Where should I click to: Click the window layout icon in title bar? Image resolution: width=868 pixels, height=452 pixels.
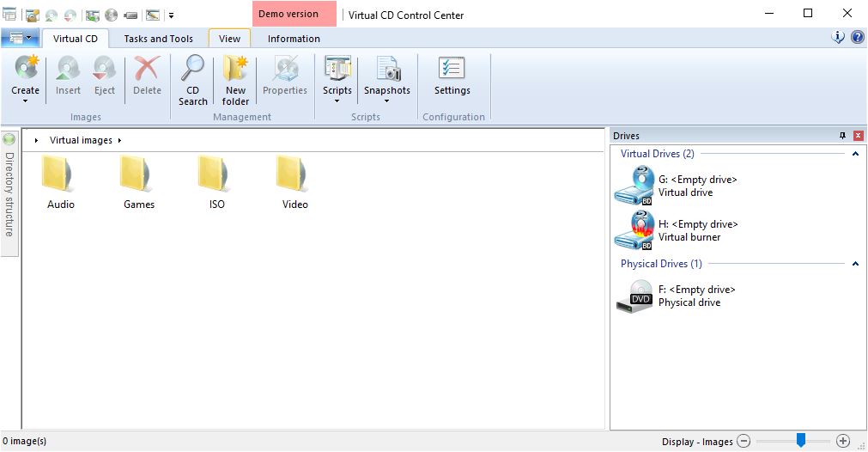click(9, 15)
